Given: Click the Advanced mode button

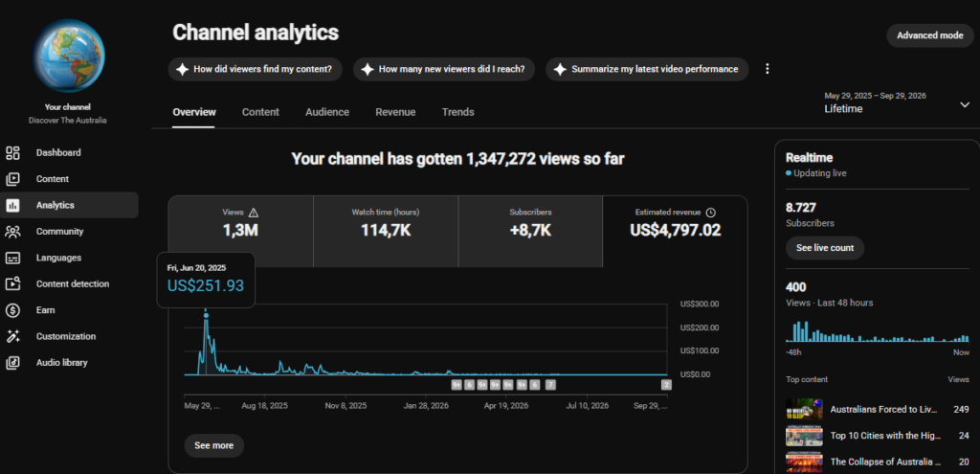Looking at the screenshot, I should [x=930, y=35].
